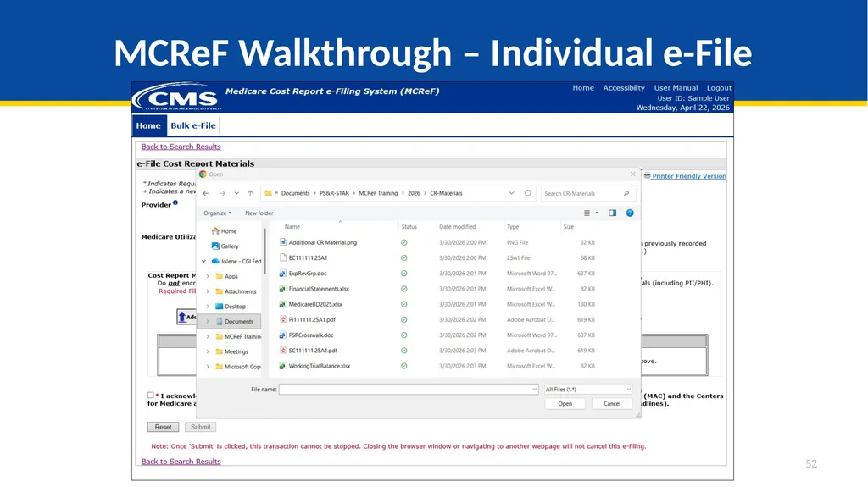Click sync status check for PSRCrosswalk.doc

(404, 335)
